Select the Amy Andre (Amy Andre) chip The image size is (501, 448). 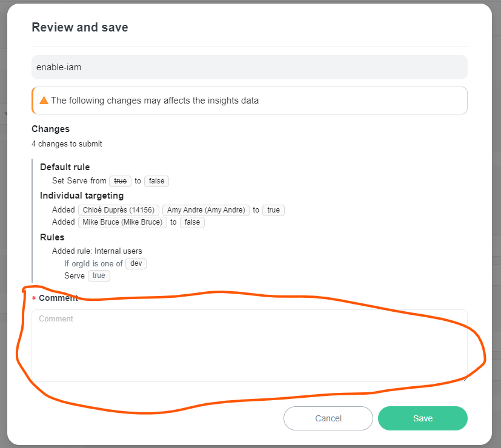[205, 210]
